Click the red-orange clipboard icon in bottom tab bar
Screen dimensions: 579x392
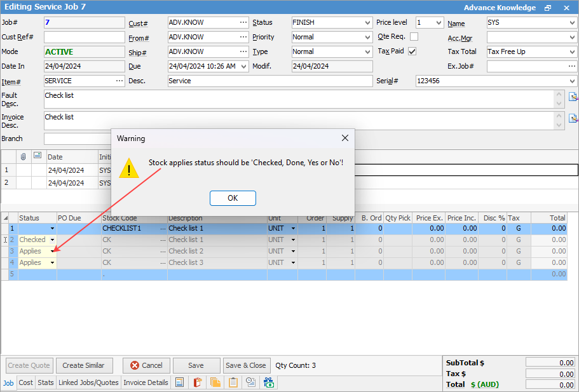click(198, 382)
